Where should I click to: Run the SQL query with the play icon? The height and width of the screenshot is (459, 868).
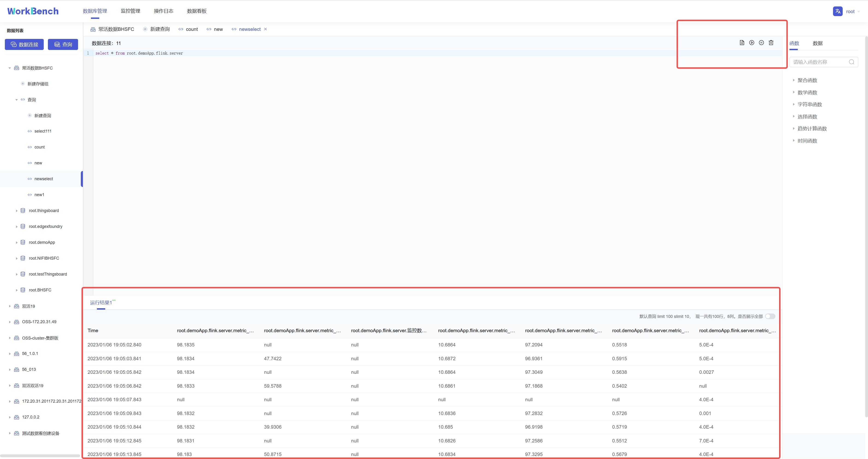pos(751,42)
